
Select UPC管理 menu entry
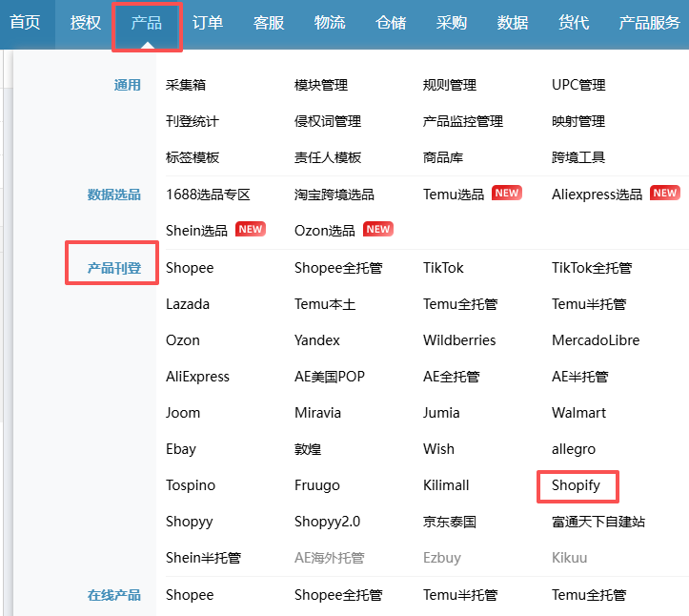point(578,85)
